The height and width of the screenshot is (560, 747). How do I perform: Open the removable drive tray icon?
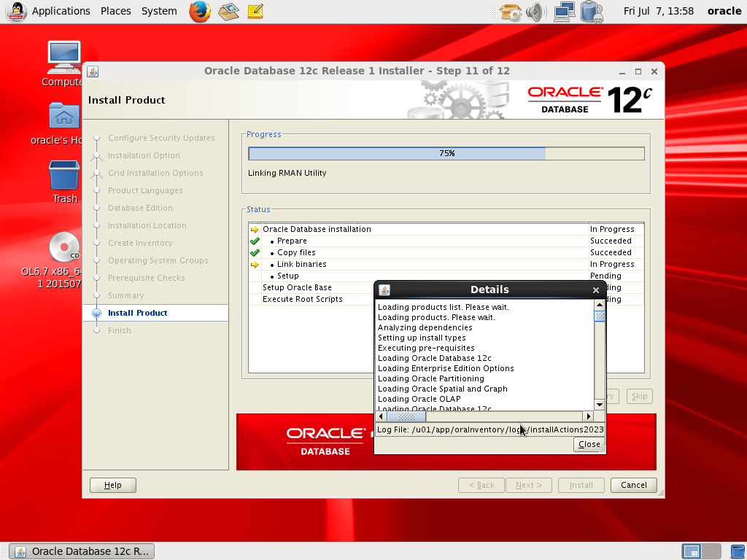click(592, 12)
